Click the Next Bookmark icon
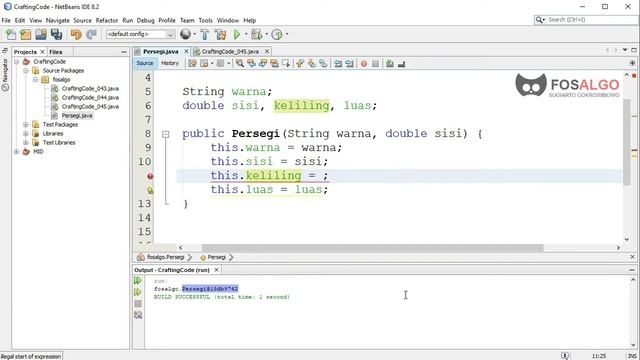640x360 pixels. point(311,63)
